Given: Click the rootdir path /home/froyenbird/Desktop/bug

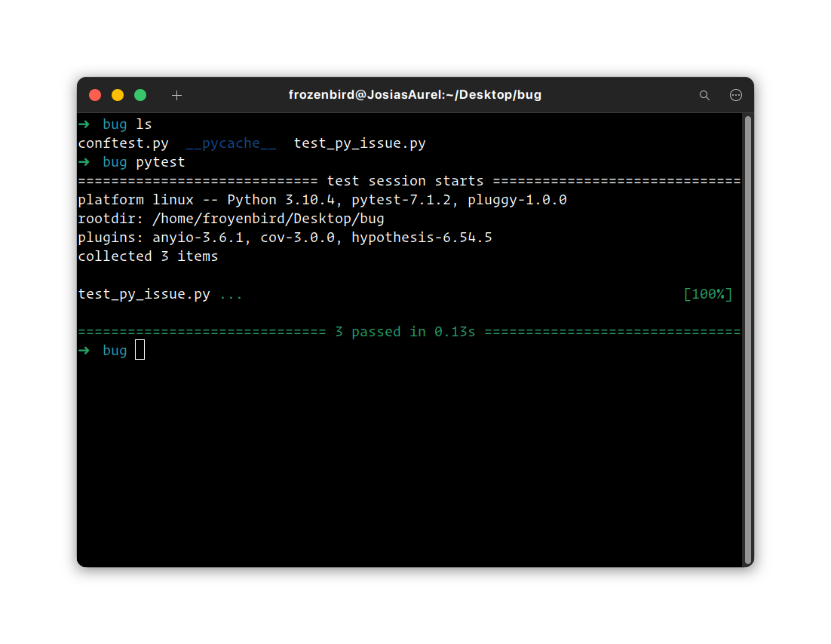Looking at the screenshot, I should click(x=268, y=219).
